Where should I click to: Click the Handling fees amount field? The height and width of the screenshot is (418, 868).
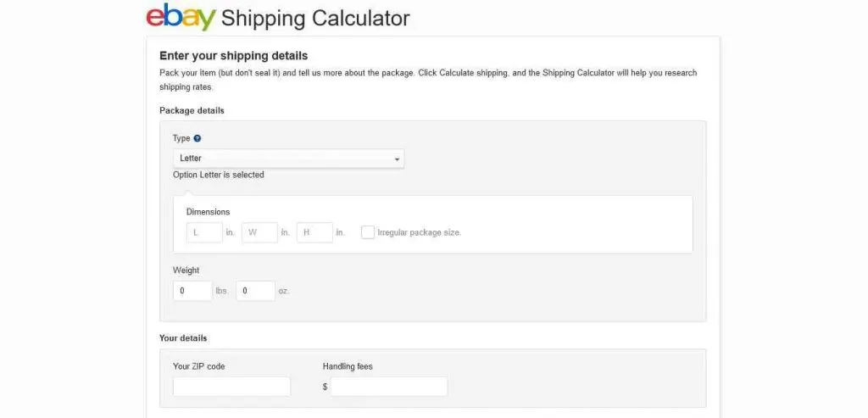(x=389, y=387)
